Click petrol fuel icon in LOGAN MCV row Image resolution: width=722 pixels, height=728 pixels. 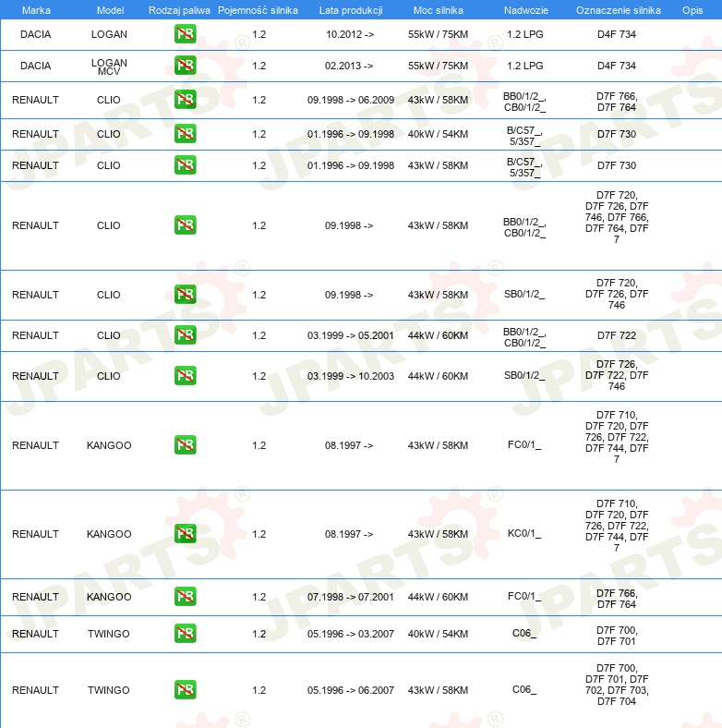point(186,66)
